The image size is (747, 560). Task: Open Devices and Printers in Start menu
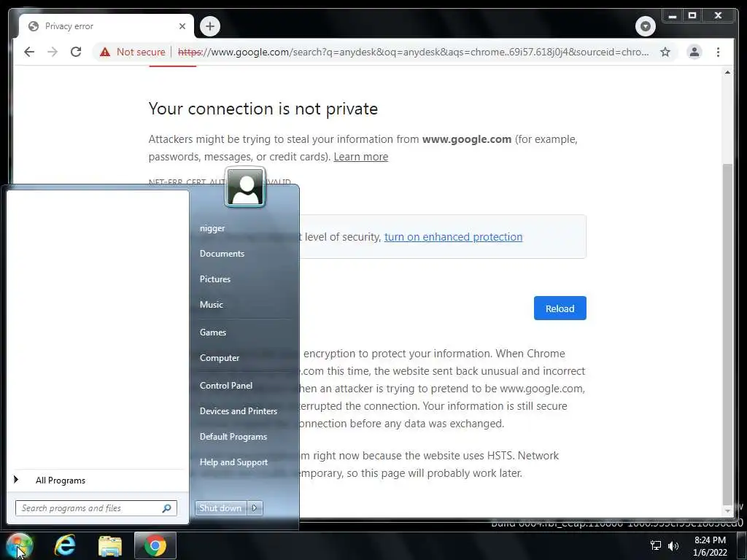(x=239, y=411)
